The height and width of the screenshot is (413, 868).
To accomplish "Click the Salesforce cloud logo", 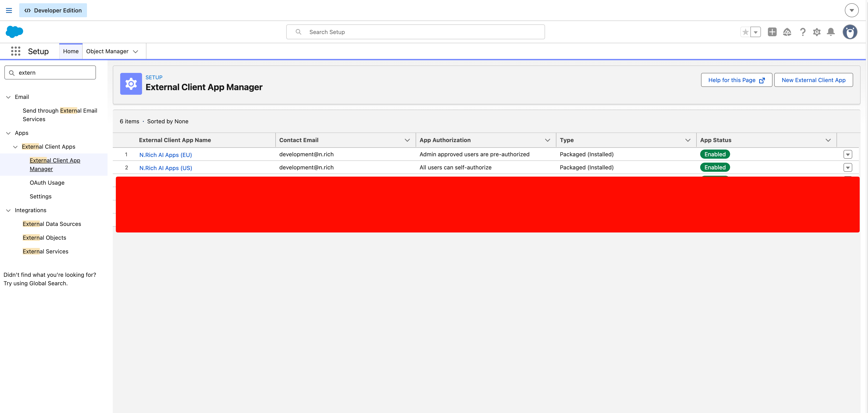I will pos(14,32).
